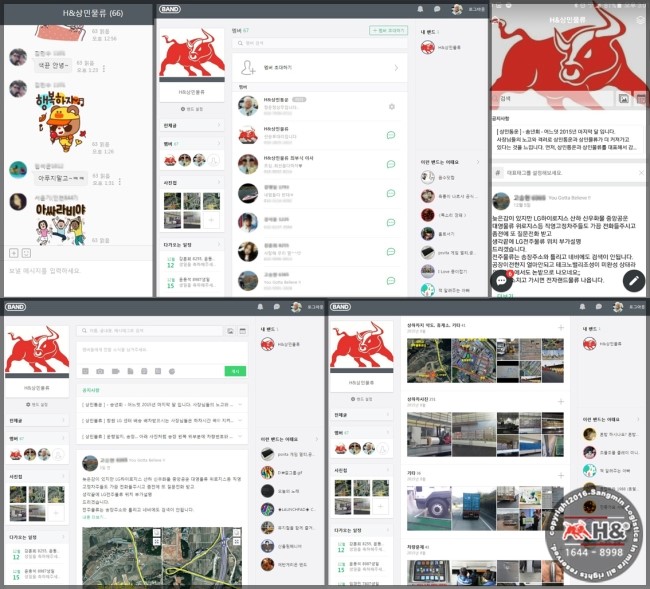This screenshot has height=589, width=650.
Task: Attach a file using the document icon
Action: click(130, 371)
